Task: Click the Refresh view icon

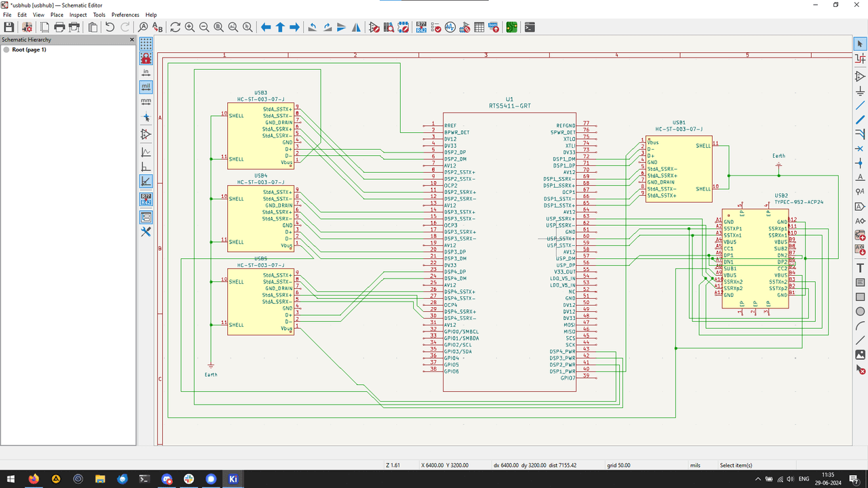Action: click(175, 27)
